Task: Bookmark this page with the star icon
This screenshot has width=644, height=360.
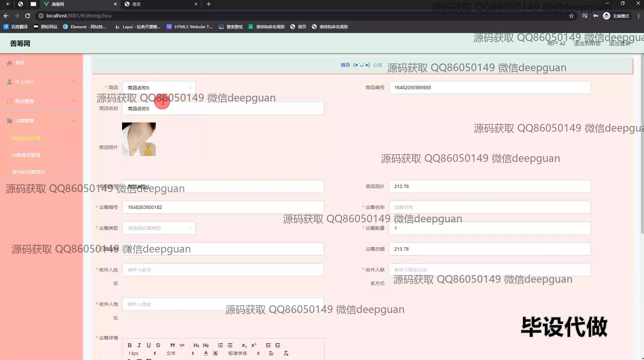Action: 572,16
